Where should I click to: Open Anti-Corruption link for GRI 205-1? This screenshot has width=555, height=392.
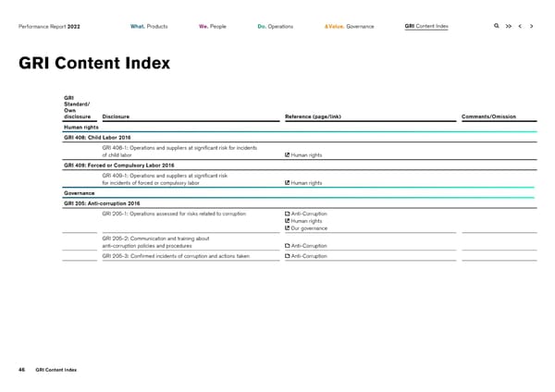point(309,214)
